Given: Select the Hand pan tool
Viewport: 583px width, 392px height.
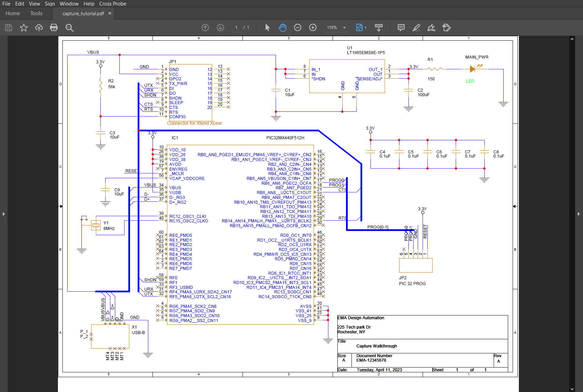Looking at the screenshot, I should click(283, 28).
